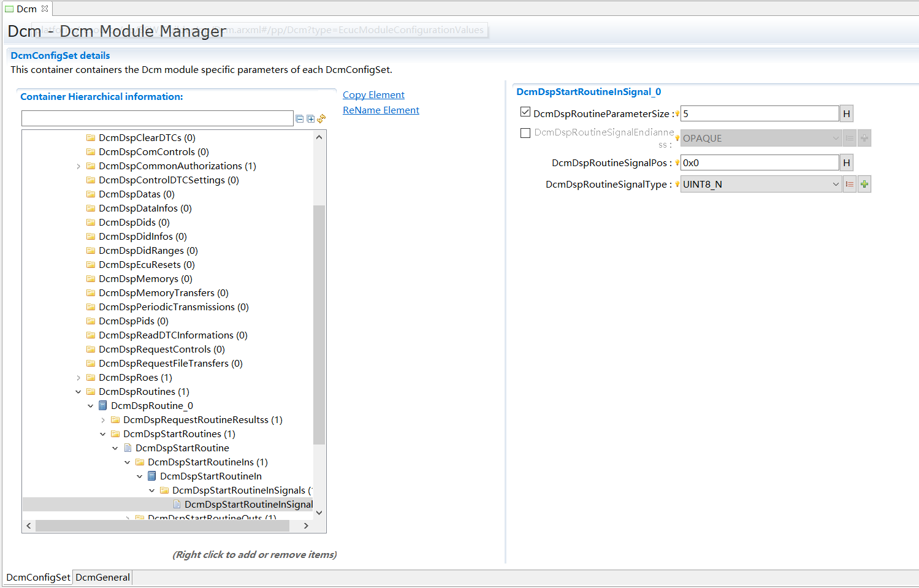919x588 pixels.
Task: Click the Copy Element link
Action: coord(373,95)
